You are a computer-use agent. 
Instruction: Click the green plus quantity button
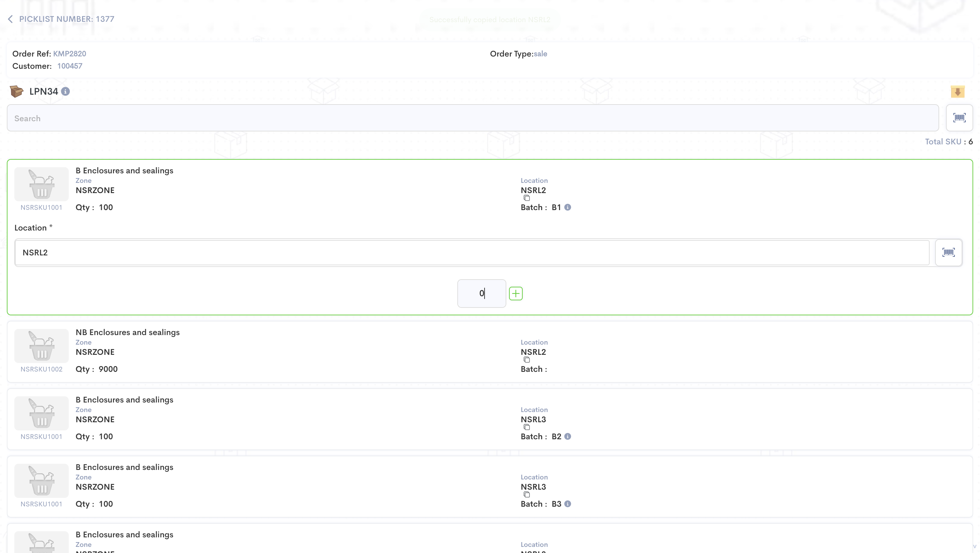coord(516,294)
